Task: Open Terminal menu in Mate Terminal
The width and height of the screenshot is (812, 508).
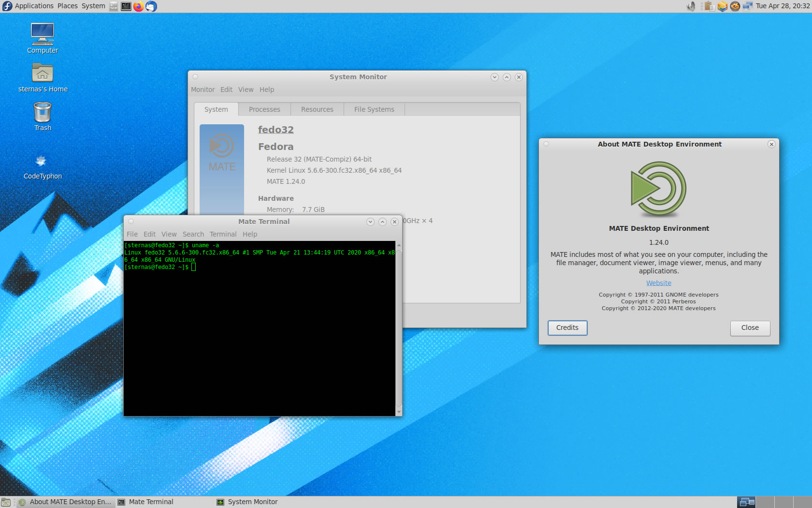Action: click(223, 234)
